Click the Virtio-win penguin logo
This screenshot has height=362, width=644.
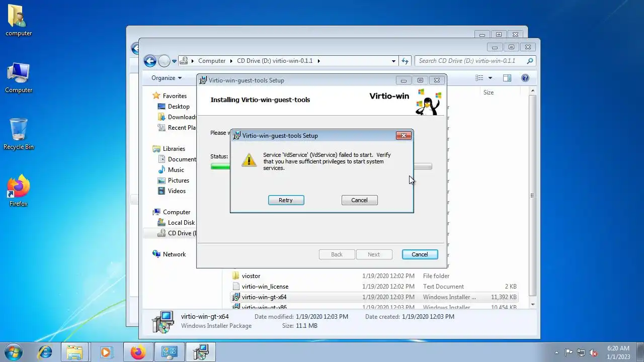[x=428, y=102]
